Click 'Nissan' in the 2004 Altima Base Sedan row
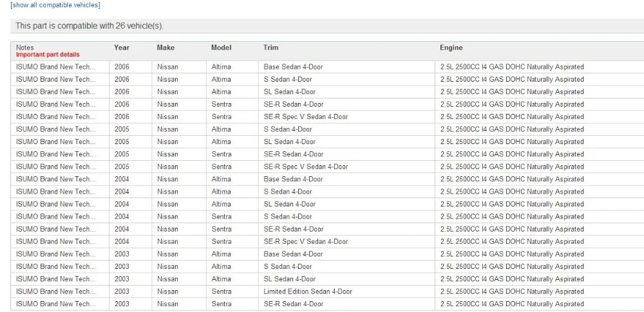644x312 pixels. click(x=167, y=179)
